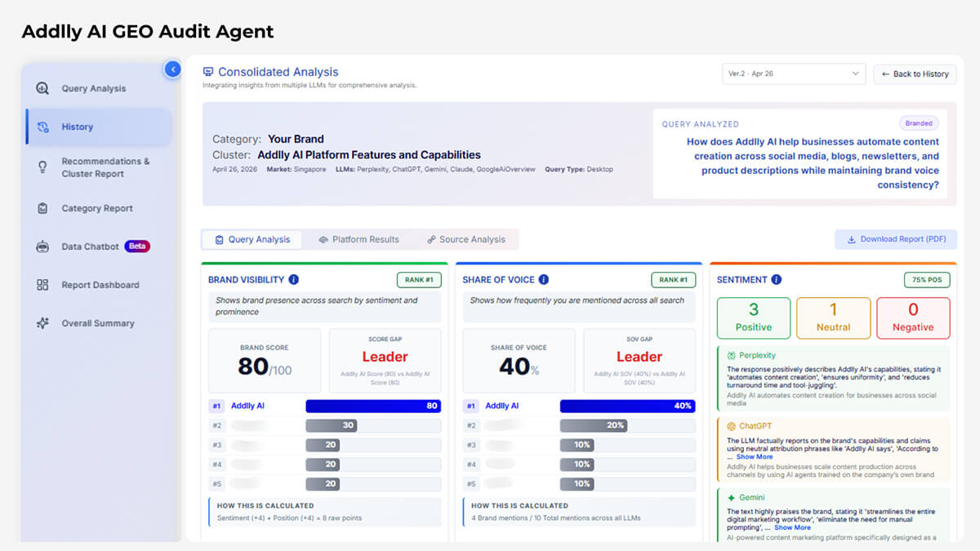This screenshot has height=551, width=980.
Task: Click Back to History button
Action: pyautogui.click(x=914, y=73)
